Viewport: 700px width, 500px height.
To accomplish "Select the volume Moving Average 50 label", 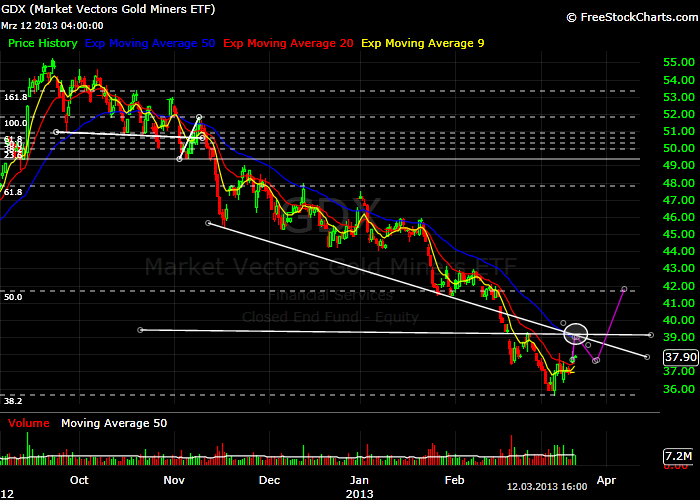I will tap(114, 423).
